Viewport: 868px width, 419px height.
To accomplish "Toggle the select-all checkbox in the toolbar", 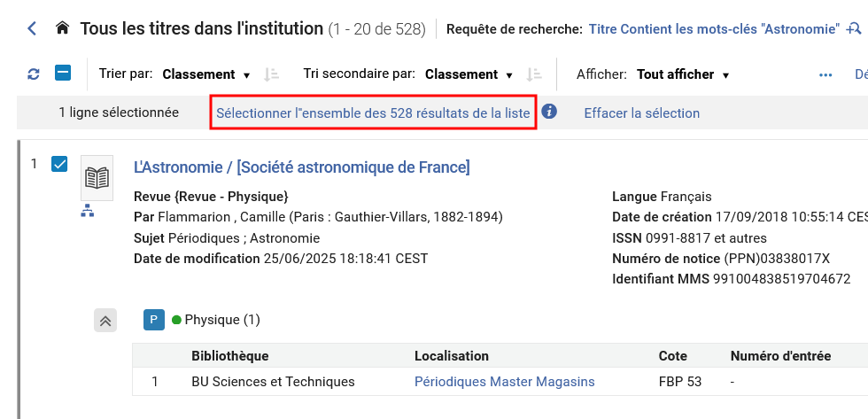I will click(x=63, y=74).
